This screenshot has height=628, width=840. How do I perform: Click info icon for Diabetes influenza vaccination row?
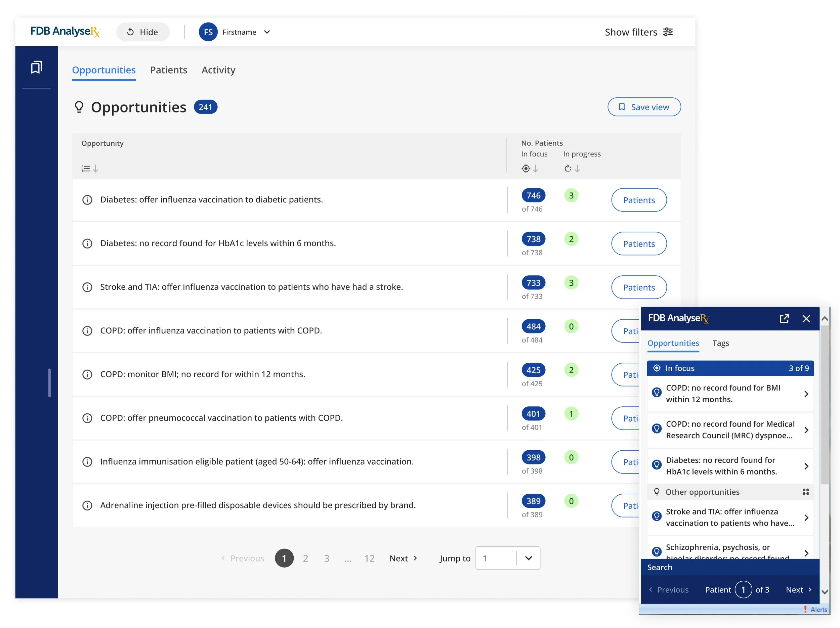[x=87, y=199]
